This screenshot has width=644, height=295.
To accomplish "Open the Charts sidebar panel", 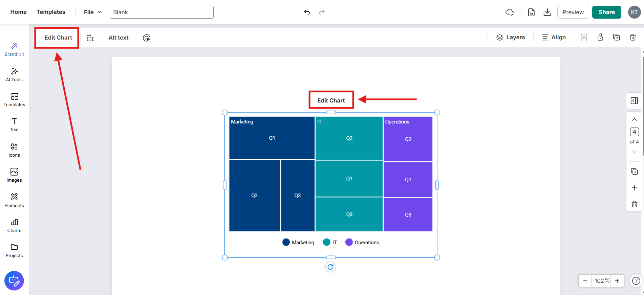I will [14, 226].
